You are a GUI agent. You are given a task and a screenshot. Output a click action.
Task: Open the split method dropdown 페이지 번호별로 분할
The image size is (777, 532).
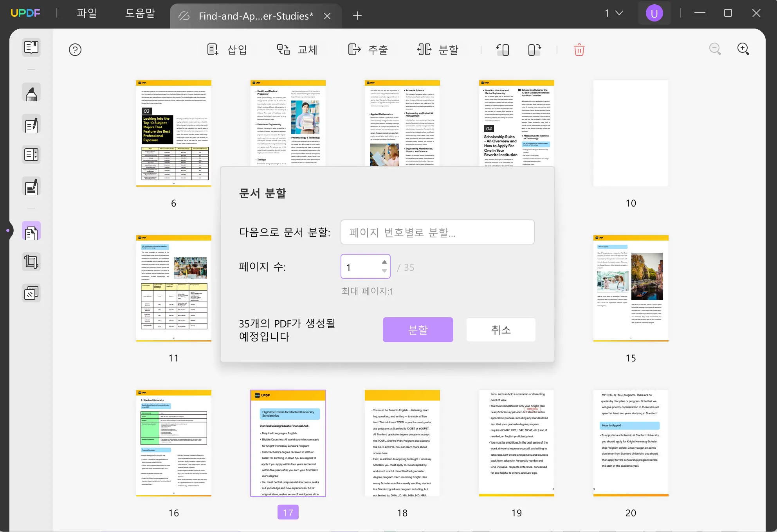click(x=438, y=232)
